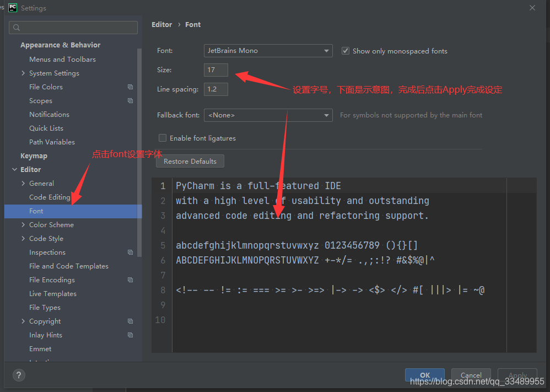Open the Fallback font dropdown
This screenshot has height=392, width=550.
point(268,115)
